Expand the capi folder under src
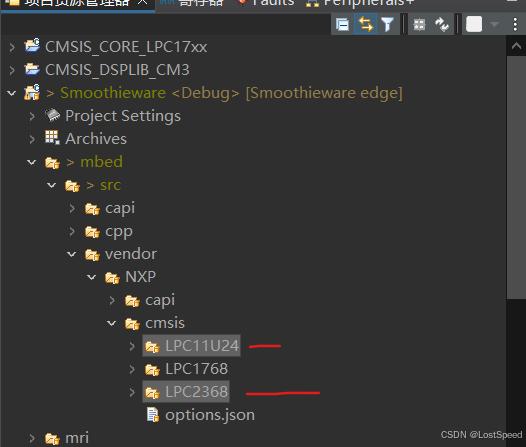The width and height of the screenshot is (526, 447). point(72,208)
